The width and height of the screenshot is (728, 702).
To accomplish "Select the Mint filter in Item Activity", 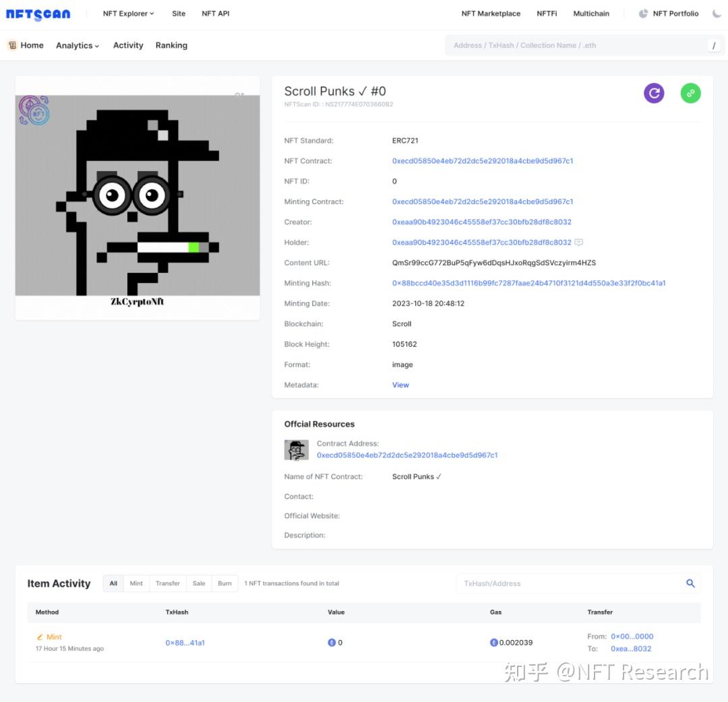I will [136, 583].
